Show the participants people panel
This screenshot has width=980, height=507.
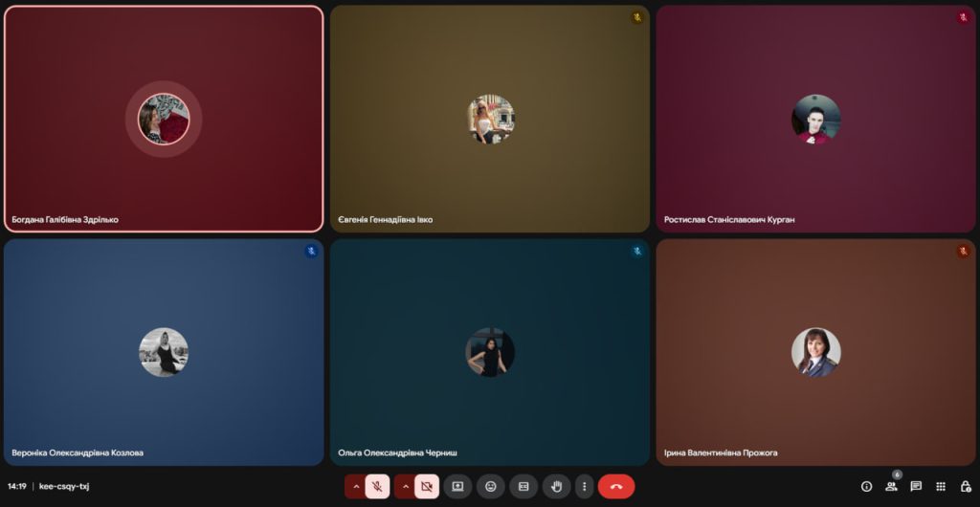point(891,486)
